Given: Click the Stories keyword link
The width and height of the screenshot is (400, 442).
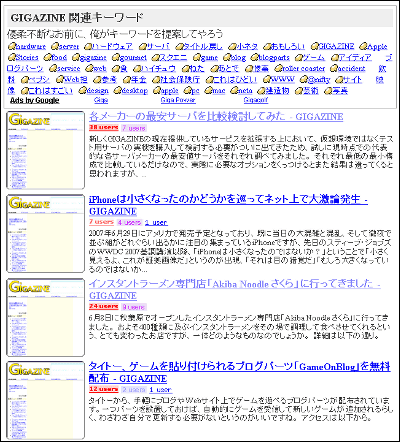Looking at the screenshot, I should [x=27, y=57].
